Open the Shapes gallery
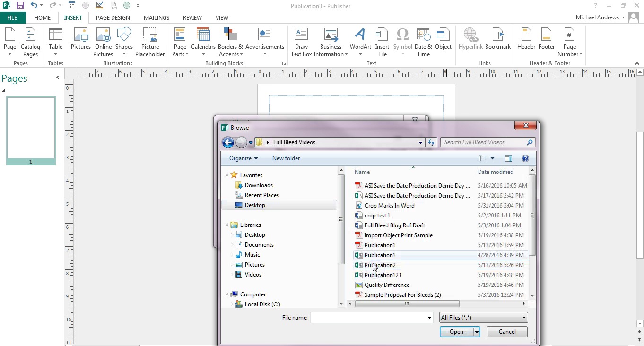This screenshot has height=346, width=644. 124,43
